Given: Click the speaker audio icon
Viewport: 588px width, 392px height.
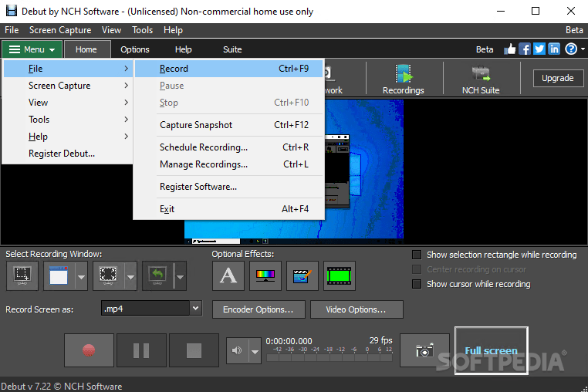Looking at the screenshot, I should point(238,351).
